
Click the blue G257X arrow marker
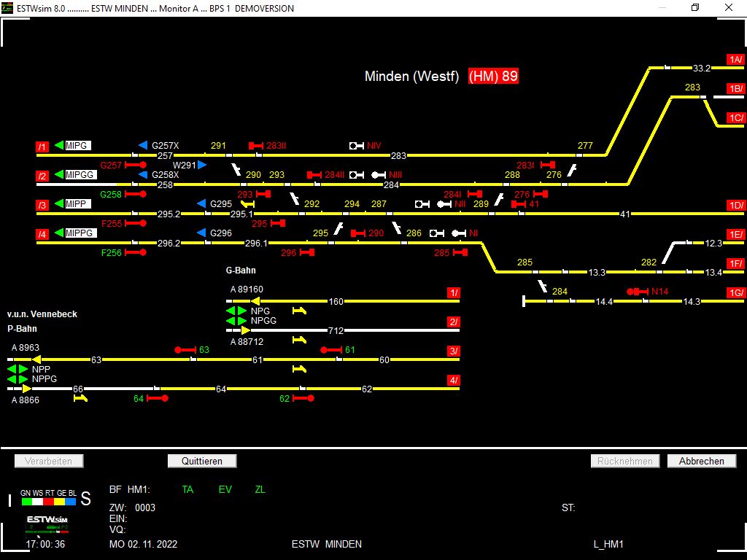coord(143,146)
